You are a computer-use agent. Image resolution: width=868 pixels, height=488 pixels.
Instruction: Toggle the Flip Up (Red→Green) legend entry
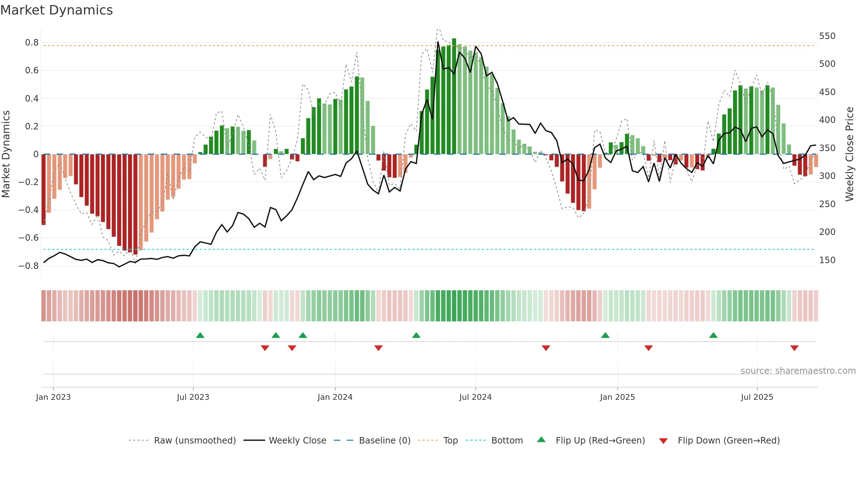591,440
